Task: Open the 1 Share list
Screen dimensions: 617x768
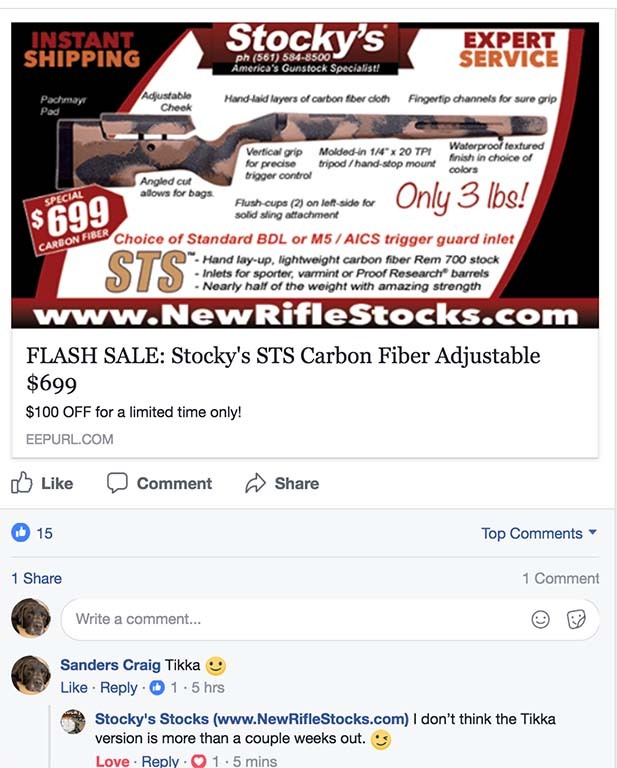Action: coord(37,578)
